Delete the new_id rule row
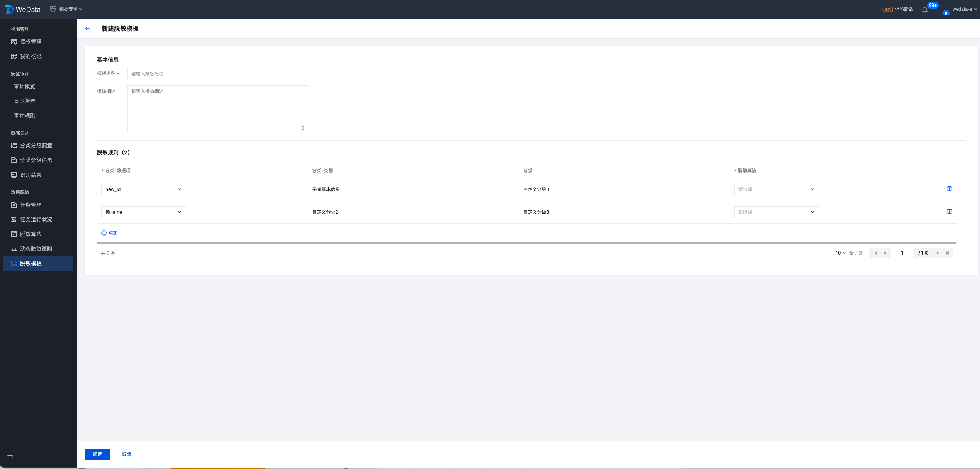Screen dimensions: 980x469 click(x=949, y=189)
